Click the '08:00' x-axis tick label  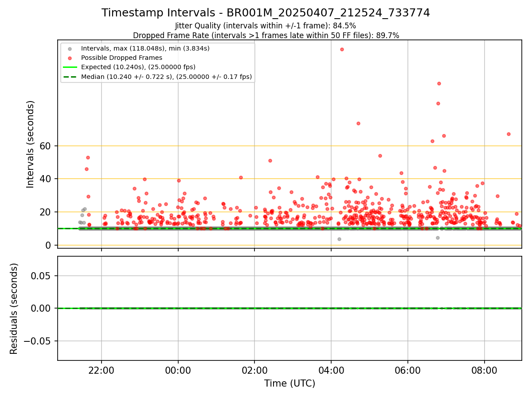click(x=484, y=370)
